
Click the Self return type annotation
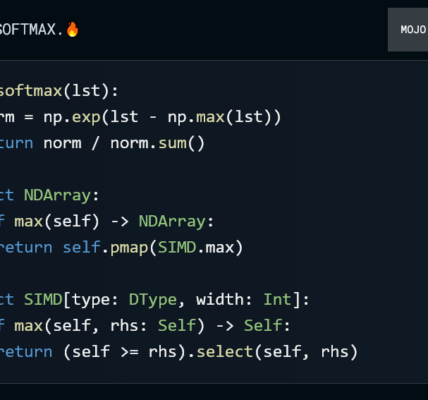(263, 325)
